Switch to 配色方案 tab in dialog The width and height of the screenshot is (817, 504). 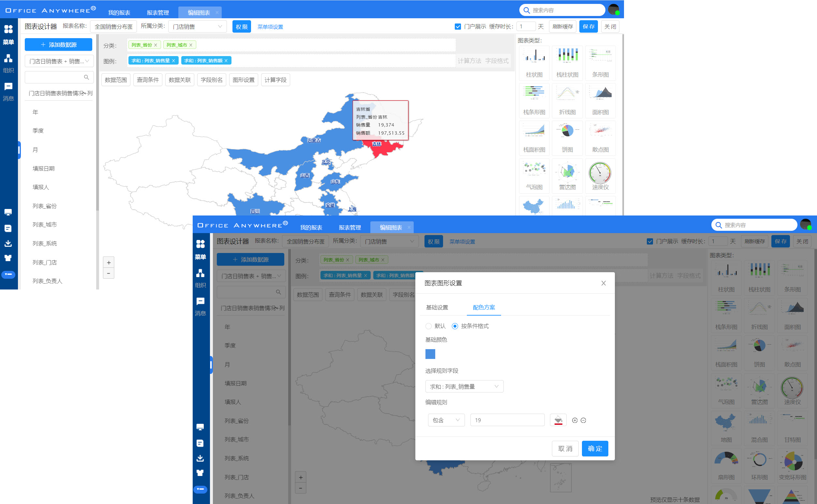[484, 307]
